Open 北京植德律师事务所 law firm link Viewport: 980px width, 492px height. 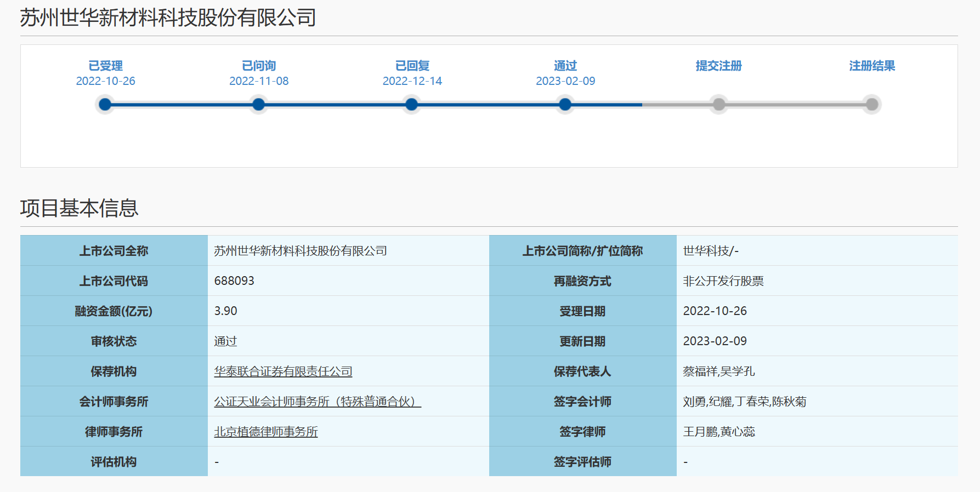[266, 432]
